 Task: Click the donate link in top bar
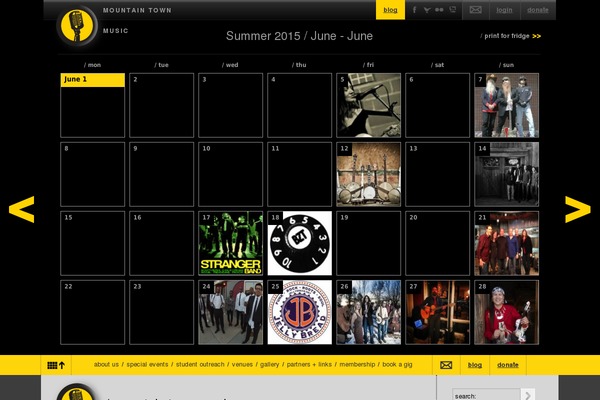538,10
